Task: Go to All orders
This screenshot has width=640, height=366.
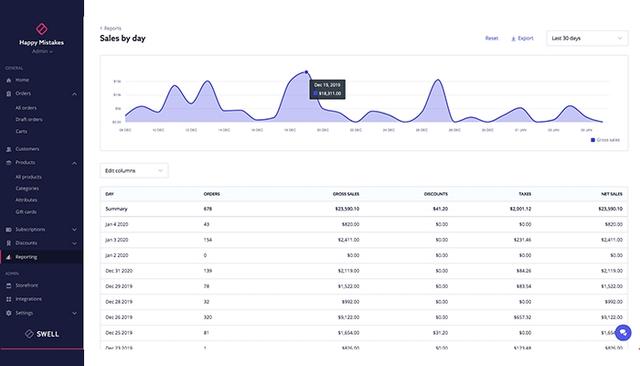Action: [x=26, y=108]
